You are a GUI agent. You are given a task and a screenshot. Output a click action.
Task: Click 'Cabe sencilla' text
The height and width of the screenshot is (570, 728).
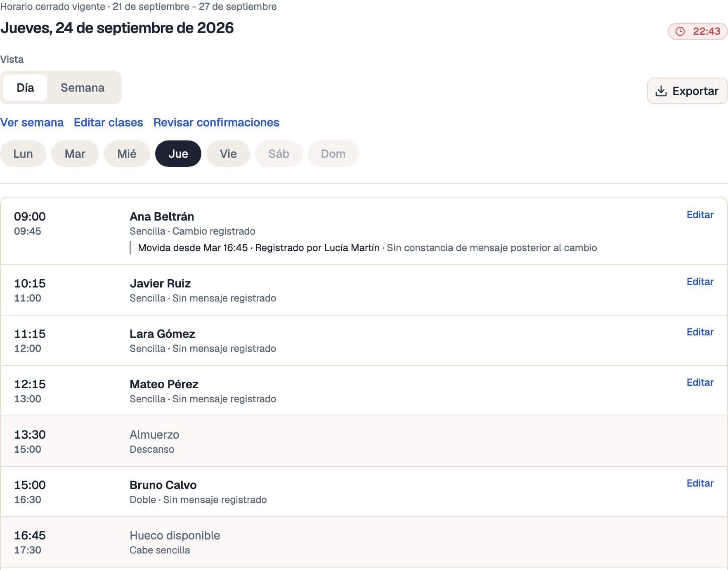160,550
